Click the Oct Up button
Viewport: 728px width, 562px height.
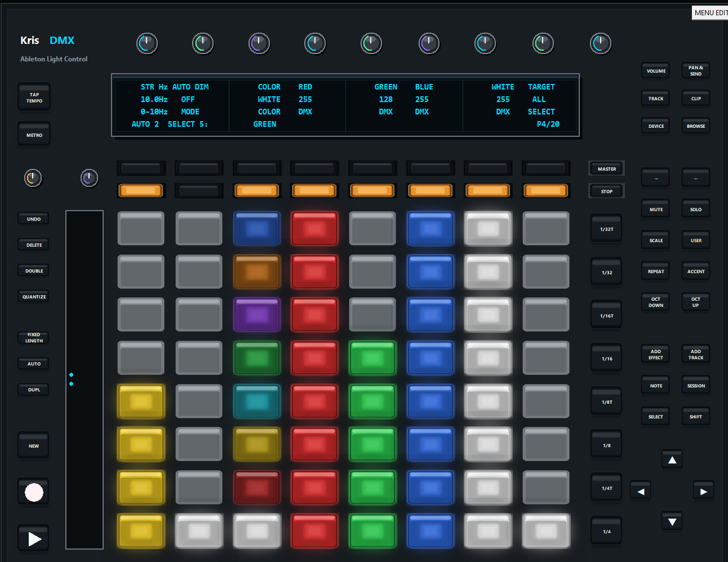pos(695,302)
